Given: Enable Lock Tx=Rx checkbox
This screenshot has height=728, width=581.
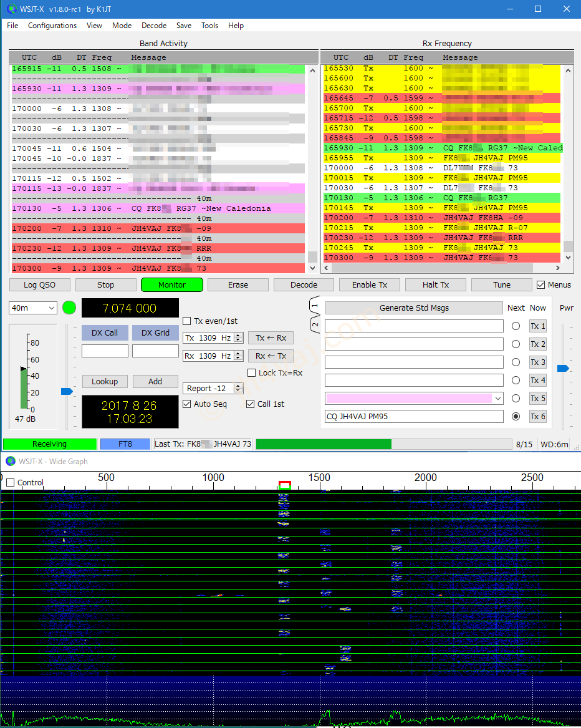Looking at the screenshot, I should (251, 372).
